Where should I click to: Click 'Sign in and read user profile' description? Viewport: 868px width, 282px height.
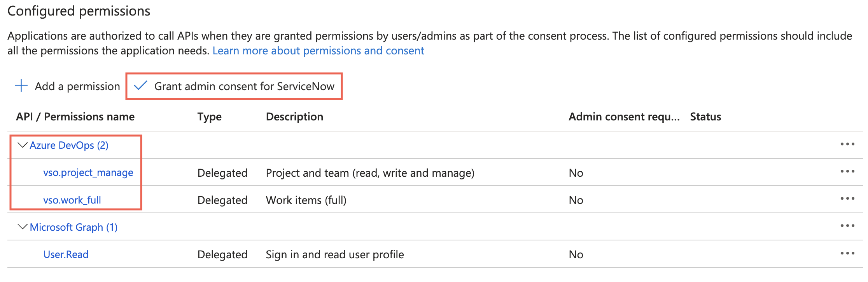click(335, 254)
